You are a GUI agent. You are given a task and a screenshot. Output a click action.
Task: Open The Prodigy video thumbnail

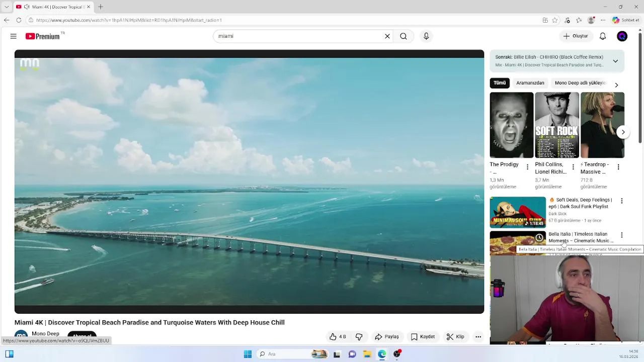(512, 125)
